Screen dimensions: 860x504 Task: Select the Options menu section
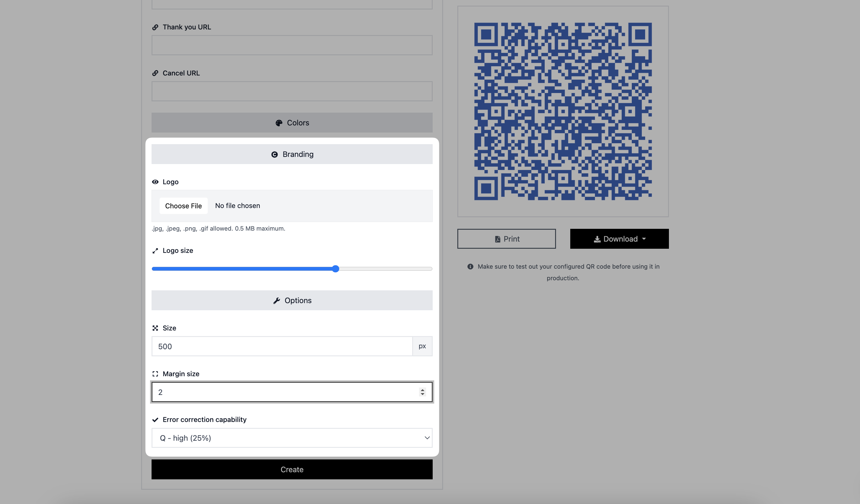(292, 300)
